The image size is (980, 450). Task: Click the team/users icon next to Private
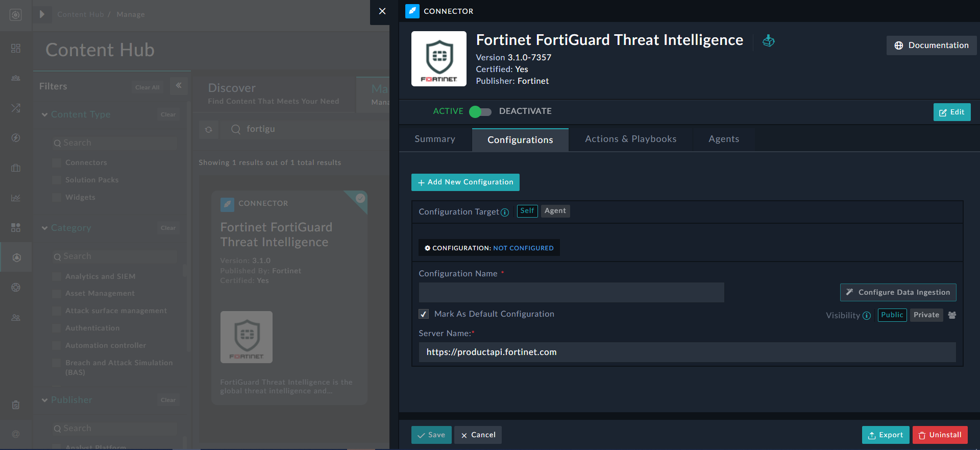[x=952, y=315]
